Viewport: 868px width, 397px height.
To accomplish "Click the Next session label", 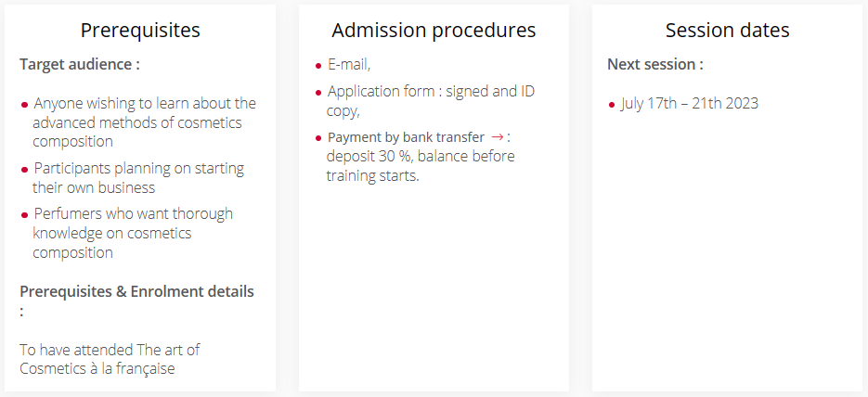I will [x=655, y=64].
